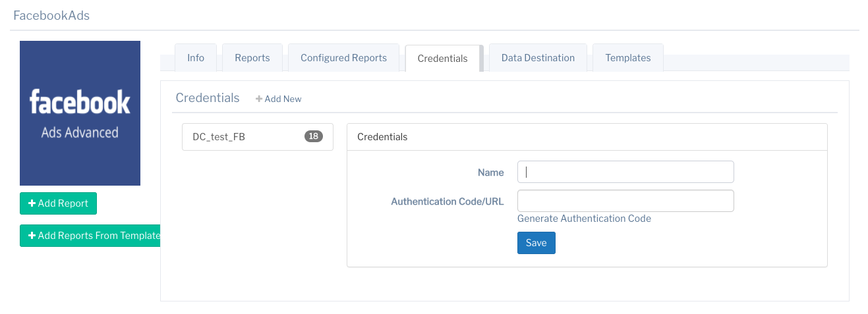The height and width of the screenshot is (314, 868).
Task: Go to the Configured Reports tab
Action: coord(343,58)
